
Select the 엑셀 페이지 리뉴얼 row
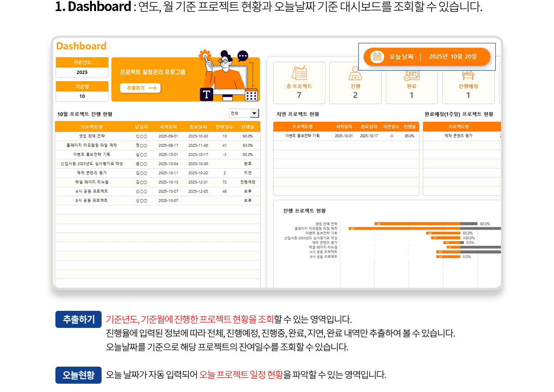coord(157,182)
